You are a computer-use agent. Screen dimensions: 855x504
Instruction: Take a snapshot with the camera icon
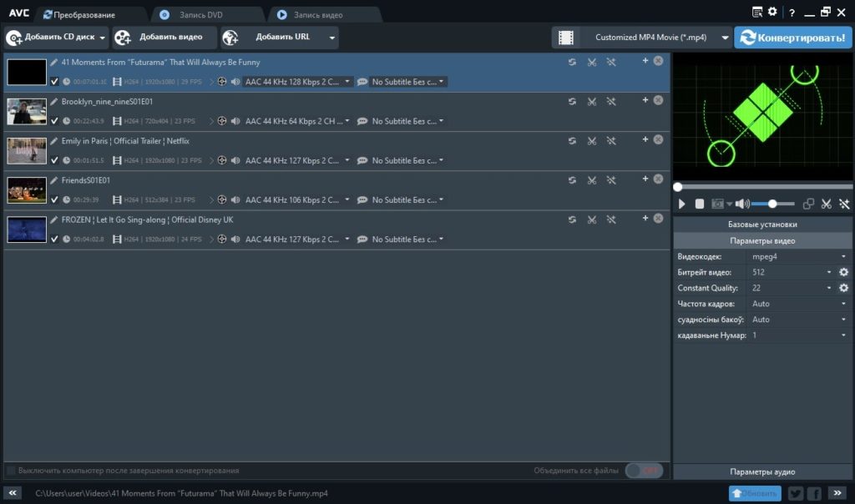pos(717,204)
